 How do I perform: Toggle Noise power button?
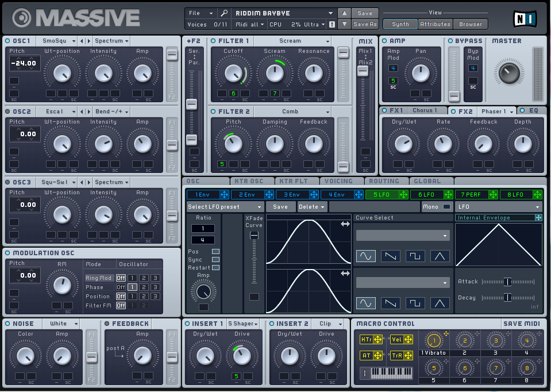(7, 324)
